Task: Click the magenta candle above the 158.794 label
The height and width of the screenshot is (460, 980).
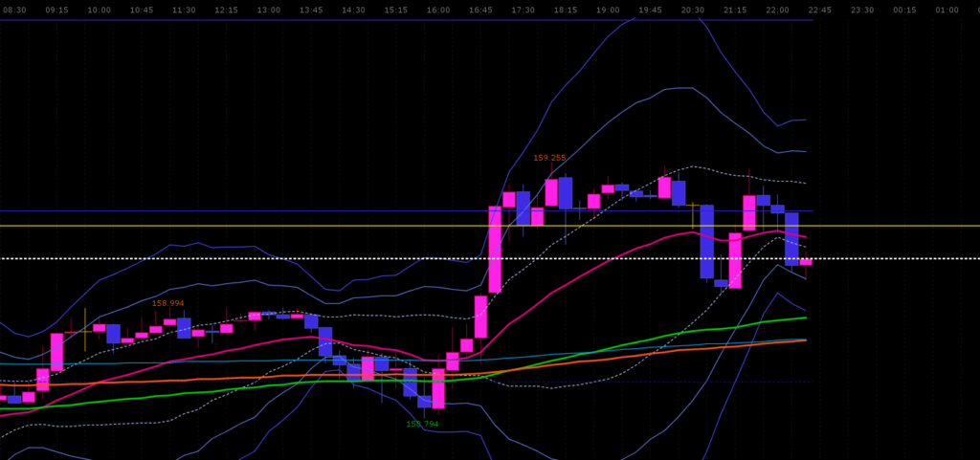Action: pos(438,388)
